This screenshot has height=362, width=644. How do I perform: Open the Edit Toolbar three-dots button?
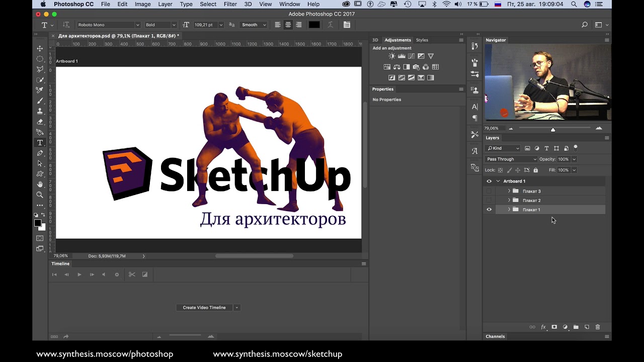40,205
